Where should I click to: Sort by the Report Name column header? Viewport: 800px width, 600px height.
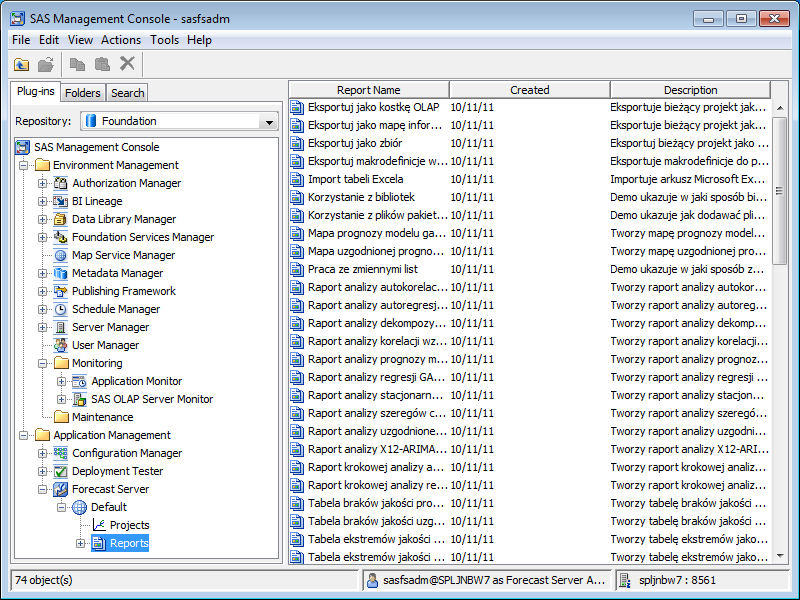[369, 90]
